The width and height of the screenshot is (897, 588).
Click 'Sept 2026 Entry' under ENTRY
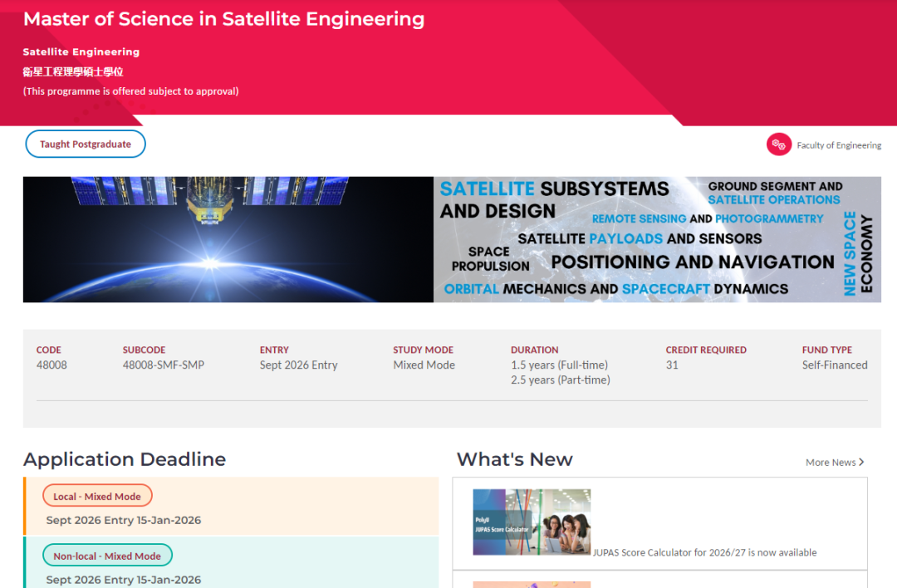point(298,365)
